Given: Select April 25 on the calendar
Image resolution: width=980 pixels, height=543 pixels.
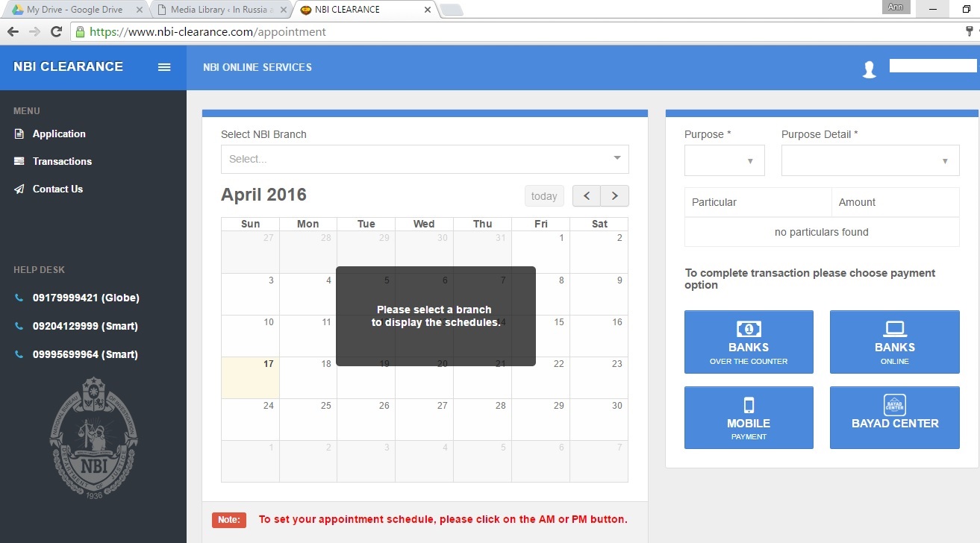Looking at the screenshot, I should tap(308, 419).
